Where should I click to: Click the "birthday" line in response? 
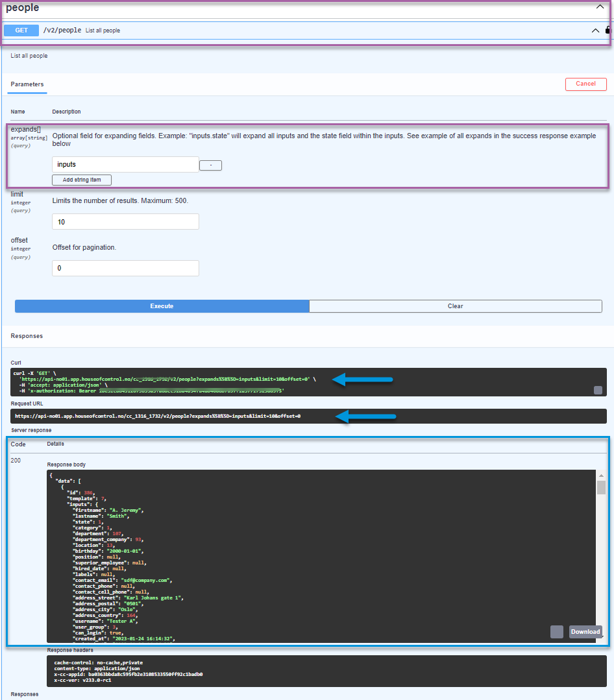coord(108,551)
